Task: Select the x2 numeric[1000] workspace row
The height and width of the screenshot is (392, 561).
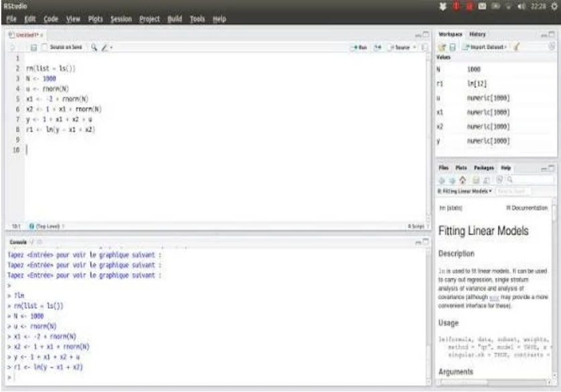Action: click(496, 127)
